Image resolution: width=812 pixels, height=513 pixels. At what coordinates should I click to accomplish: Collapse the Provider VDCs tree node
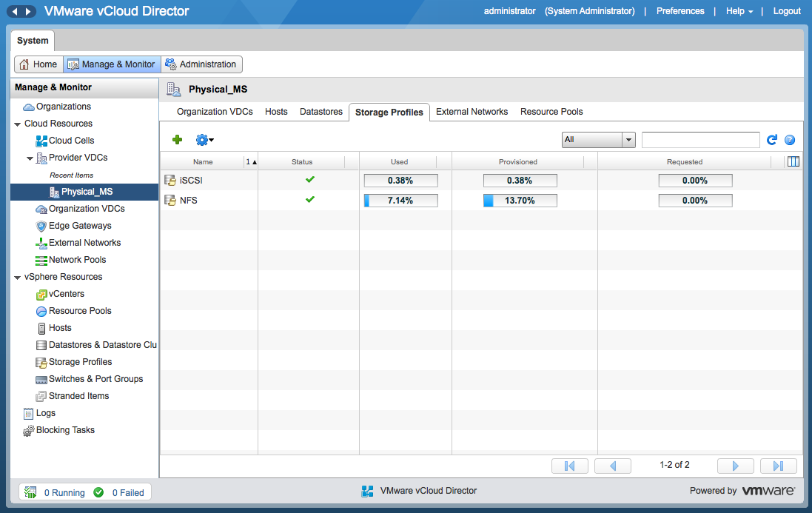coord(30,158)
